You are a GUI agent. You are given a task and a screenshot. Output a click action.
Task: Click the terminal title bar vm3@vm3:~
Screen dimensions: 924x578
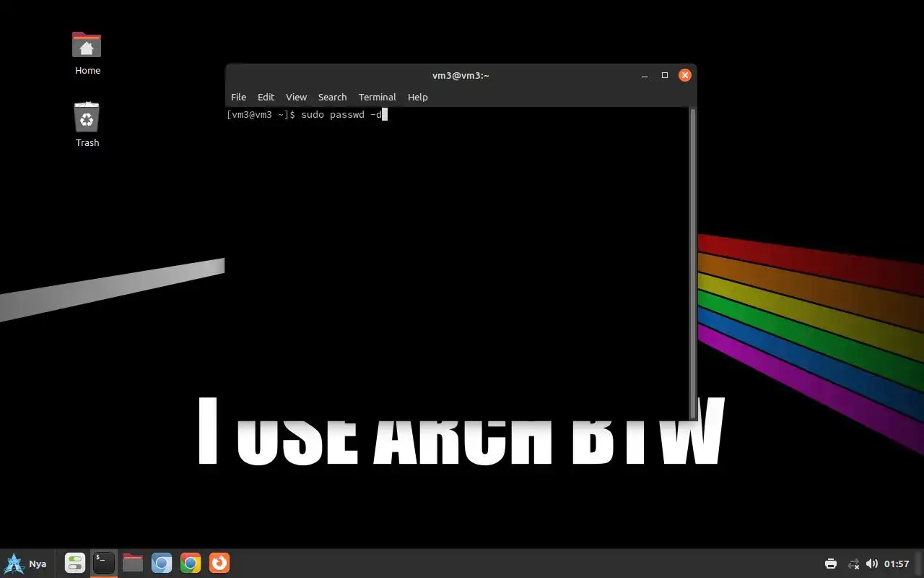(x=461, y=75)
